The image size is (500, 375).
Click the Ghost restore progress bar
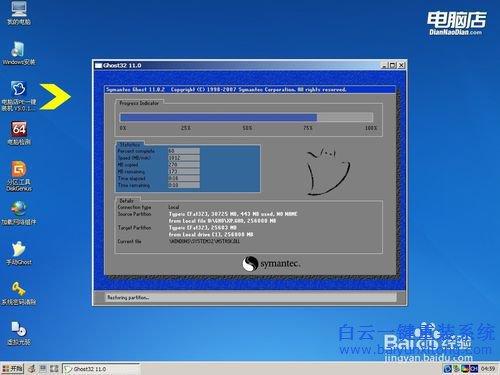coord(247,117)
